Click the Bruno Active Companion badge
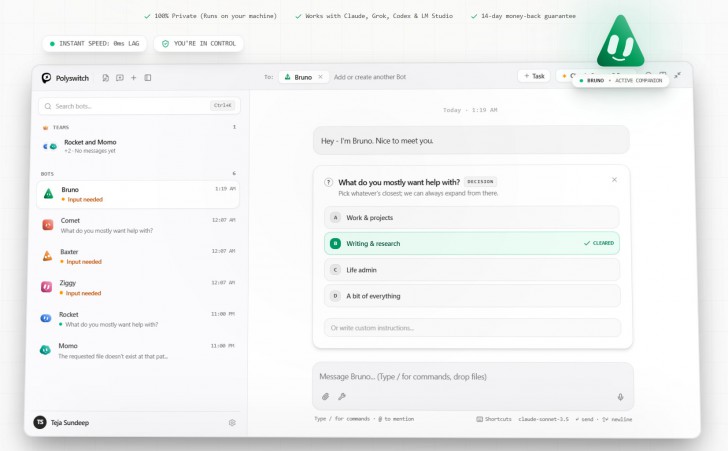728x451 pixels. 620,80
